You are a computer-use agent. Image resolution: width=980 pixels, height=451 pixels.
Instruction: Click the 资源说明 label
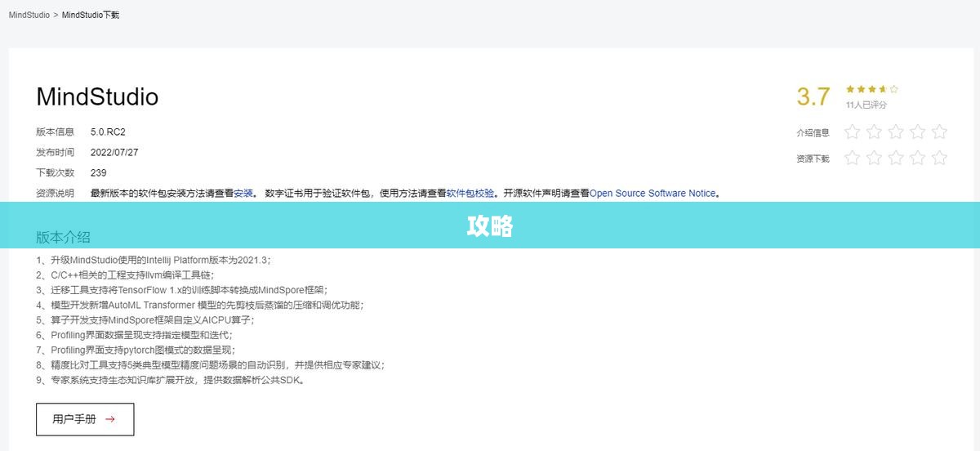pos(55,194)
